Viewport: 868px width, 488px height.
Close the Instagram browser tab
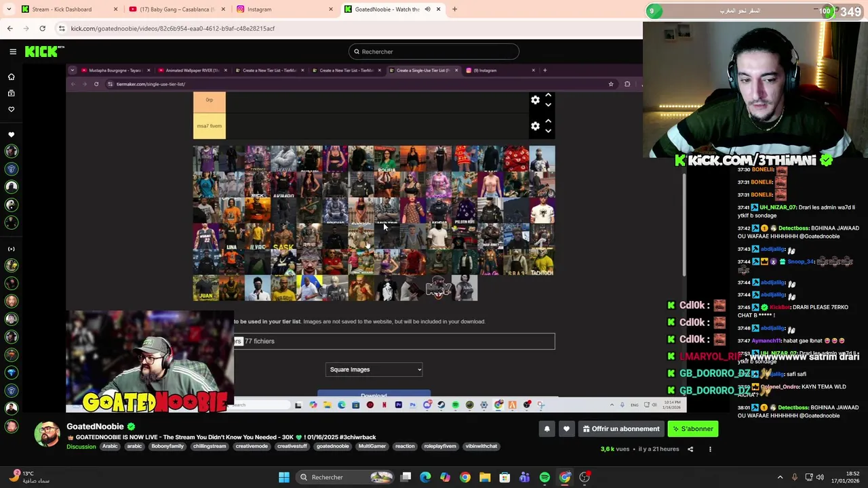[331, 9]
